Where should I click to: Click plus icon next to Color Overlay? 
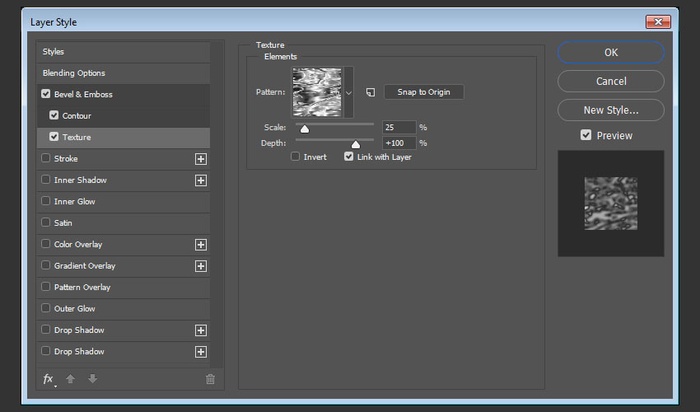point(200,244)
